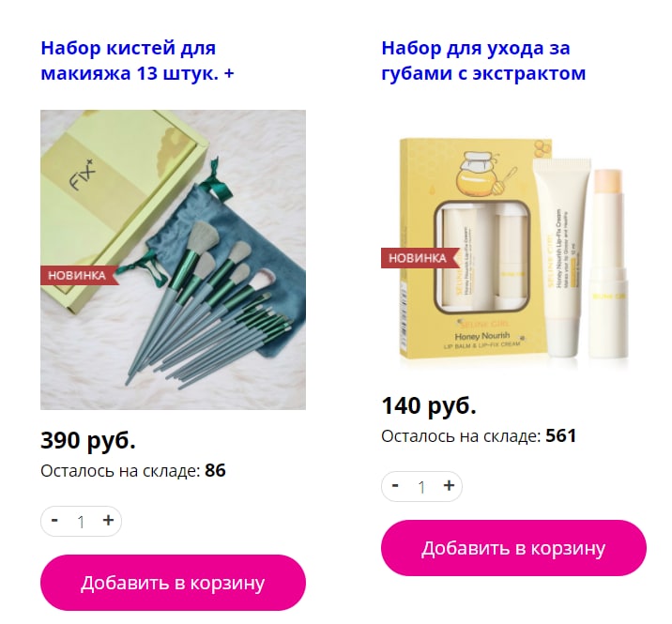Viewport: 672px width, 624px height.
Task: Increase brush set quantity with plus
Action: (109, 520)
